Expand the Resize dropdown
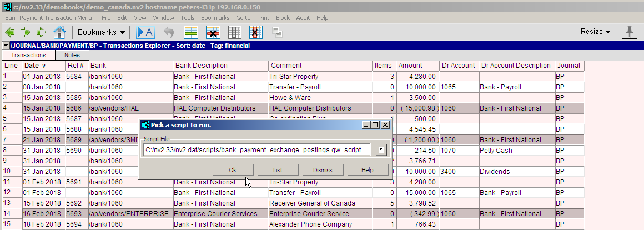This screenshot has height=230, width=644. [595, 32]
